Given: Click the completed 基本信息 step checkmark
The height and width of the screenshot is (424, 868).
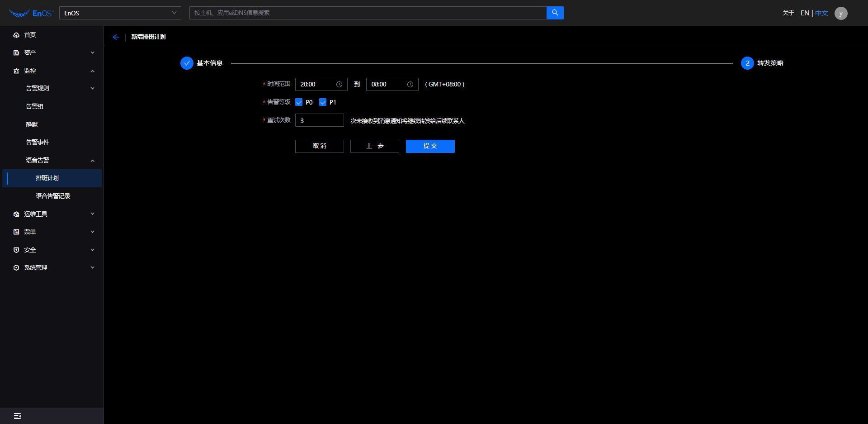Looking at the screenshot, I should click(x=187, y=63).
